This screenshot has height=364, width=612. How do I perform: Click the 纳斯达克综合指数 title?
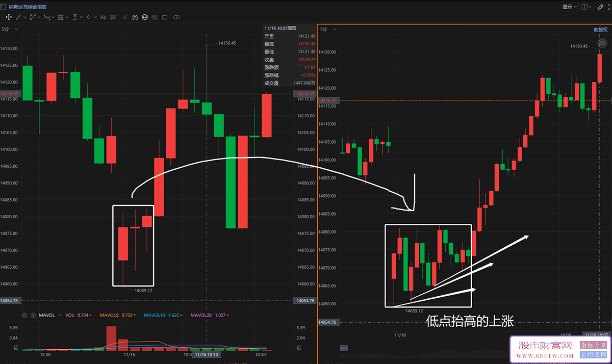(28, 7)
